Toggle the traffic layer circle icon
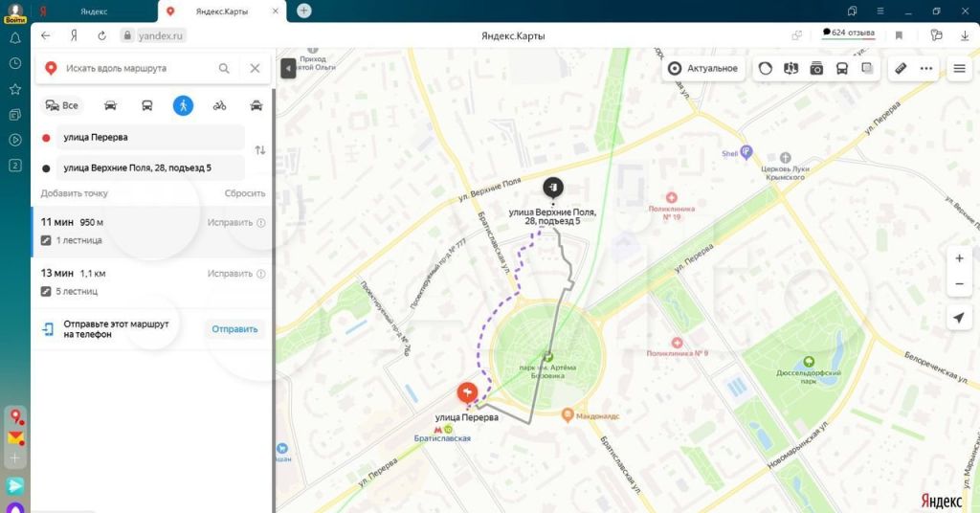 [766, 68]
